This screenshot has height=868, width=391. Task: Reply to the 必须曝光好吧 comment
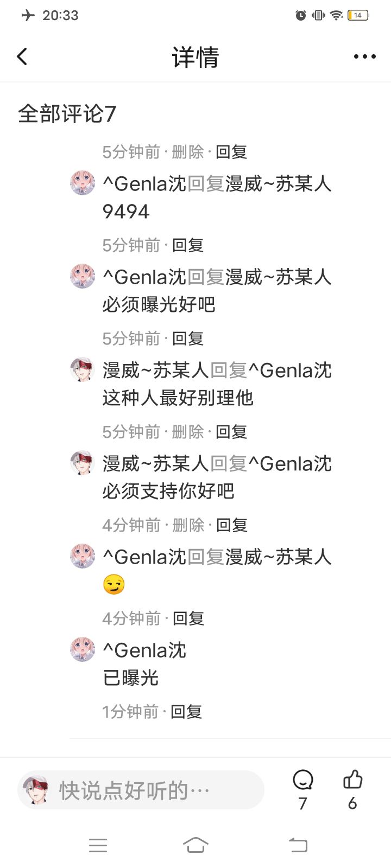pyautogui.click(x=188, y=339)
